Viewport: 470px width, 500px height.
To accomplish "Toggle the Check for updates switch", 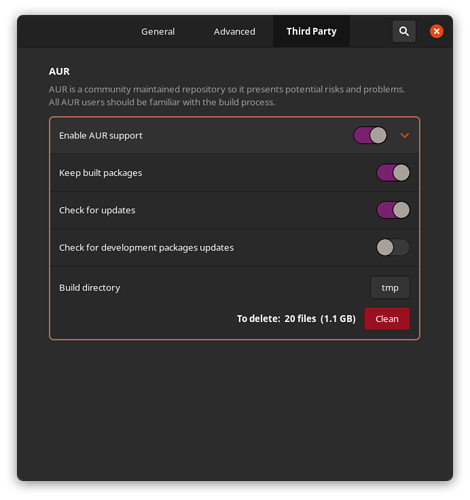I will (393, 210).
